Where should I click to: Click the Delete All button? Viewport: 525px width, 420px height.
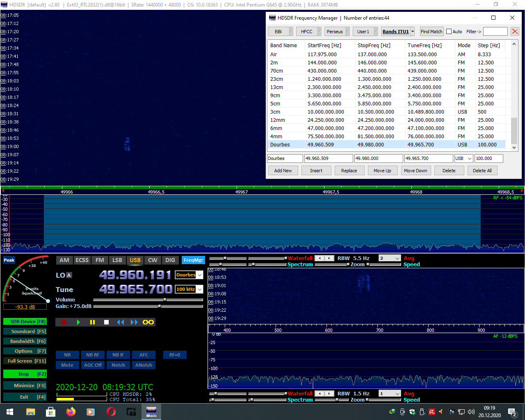[482, 171]
